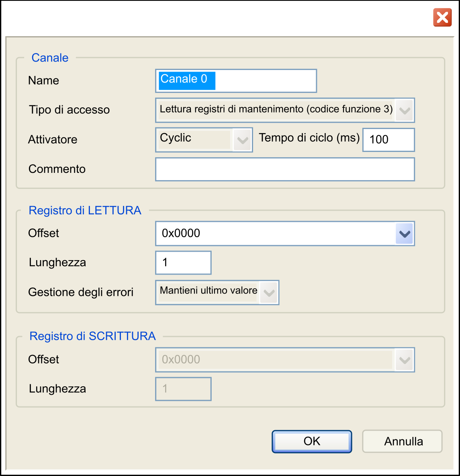The height and width of the screenshot is (476, 460).
Task: Click the LETTURA Lunghezza field
Action: (183, 263)
